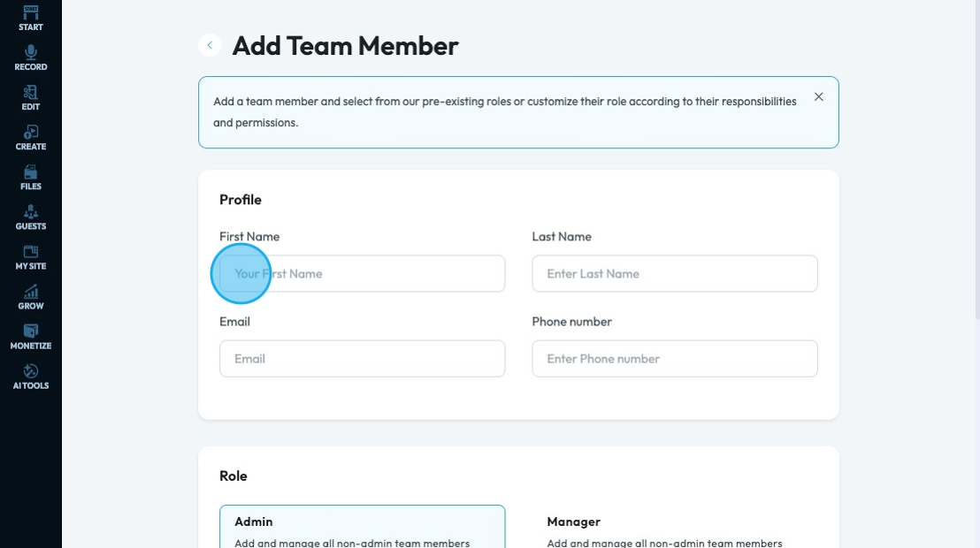980x548 pixels.
Task: Select the Manager role card
Action: [675, 527]
